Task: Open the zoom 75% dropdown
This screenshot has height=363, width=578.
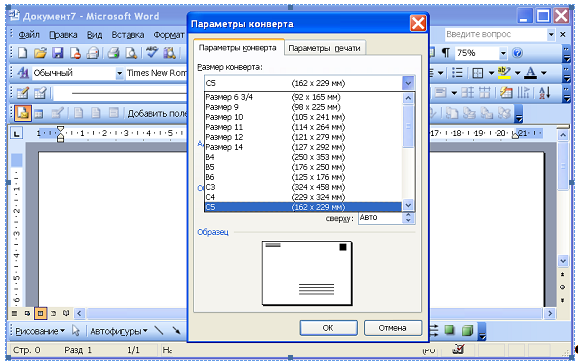Action: [x=503, y=53]
